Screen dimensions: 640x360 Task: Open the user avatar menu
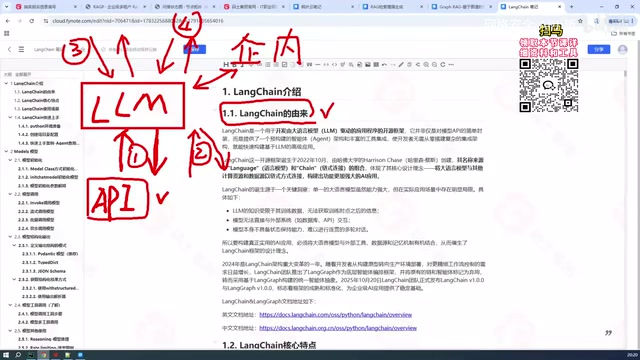click(x=622, y=49)
